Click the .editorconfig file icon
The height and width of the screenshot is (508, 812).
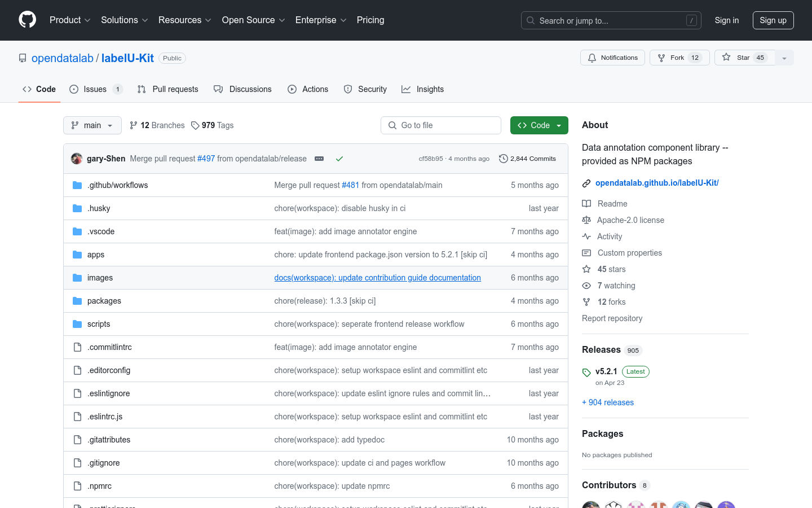tap(77, 370)
